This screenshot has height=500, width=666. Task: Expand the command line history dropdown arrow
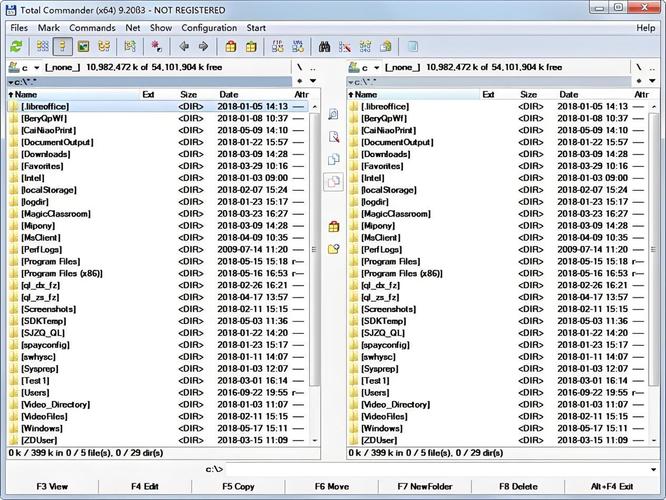653,469
